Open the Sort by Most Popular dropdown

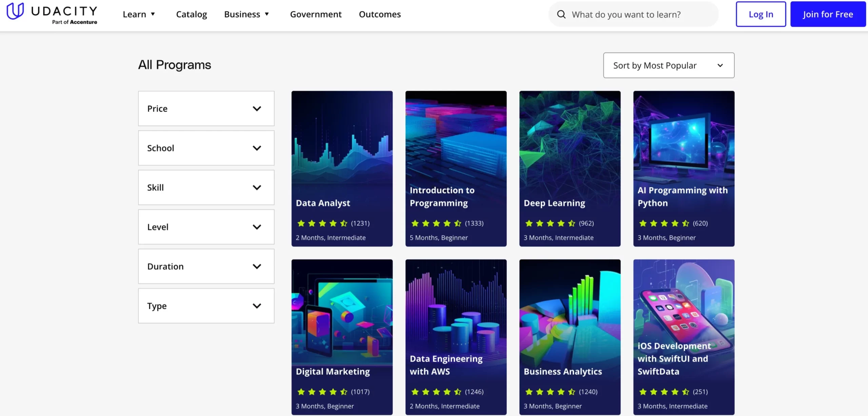tap(669, 65)
